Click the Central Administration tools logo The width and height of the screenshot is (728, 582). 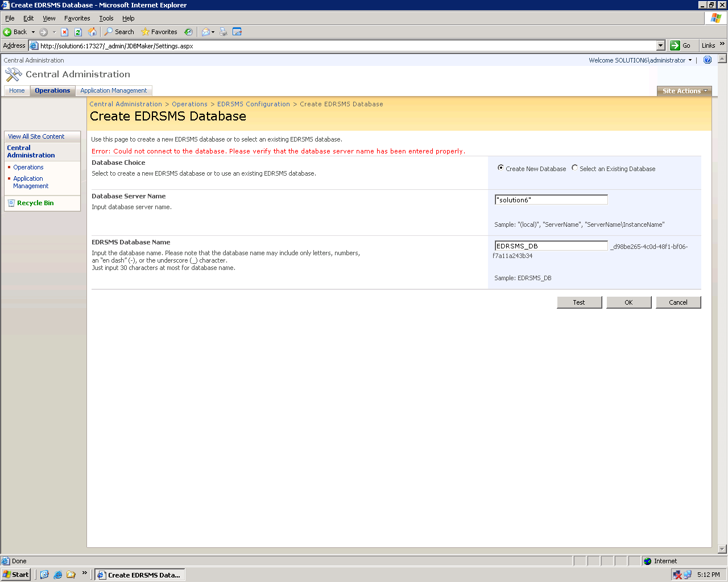[x=13, y=74]
